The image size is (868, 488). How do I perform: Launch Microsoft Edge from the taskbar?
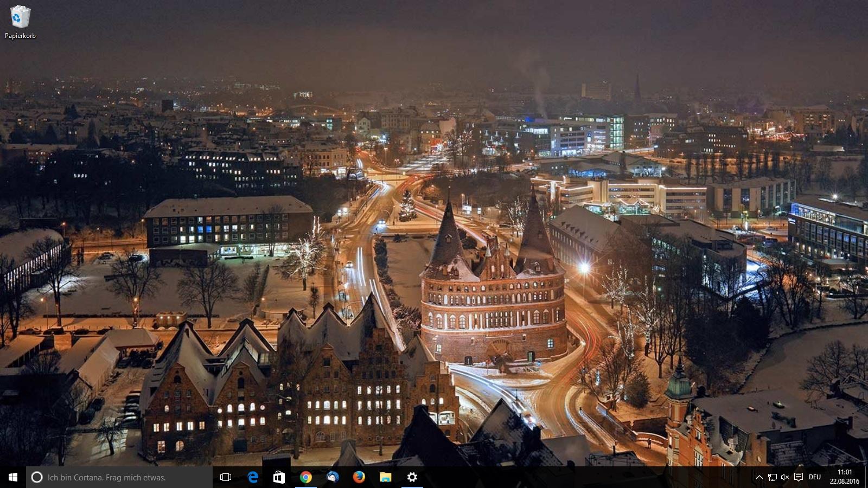[253, 477]
